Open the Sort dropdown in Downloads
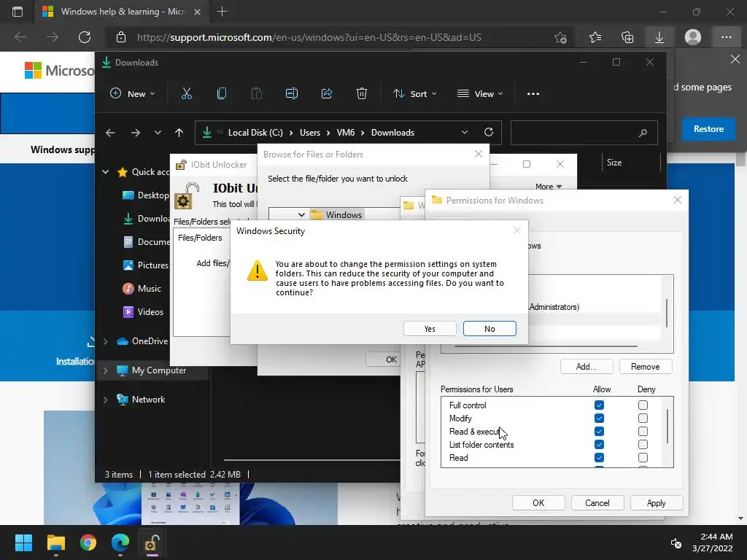This screenshot has width=747, height=560. coord(414,94)
